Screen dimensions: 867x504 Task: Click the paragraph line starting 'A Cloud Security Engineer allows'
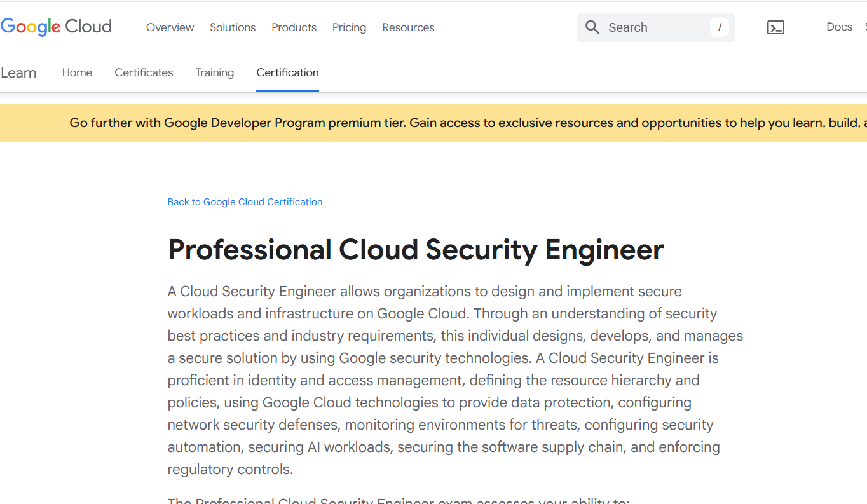click(425, 292)
